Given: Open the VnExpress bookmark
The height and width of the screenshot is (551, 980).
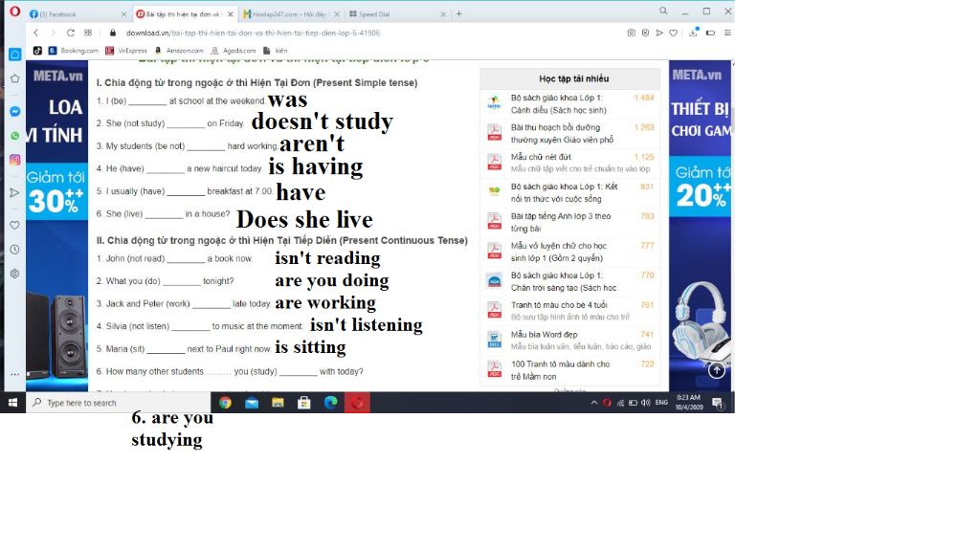Looking at the screenshot, I should [126, 50].
